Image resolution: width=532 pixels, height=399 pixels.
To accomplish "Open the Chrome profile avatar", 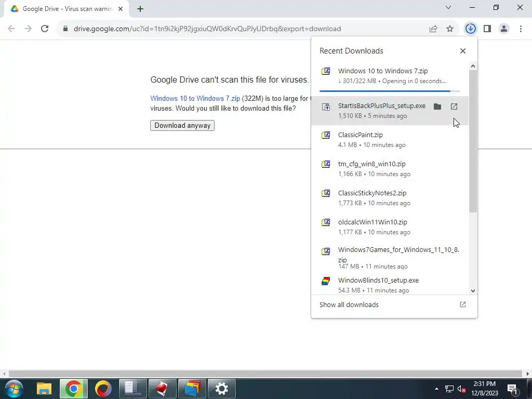I will point(504,29).
